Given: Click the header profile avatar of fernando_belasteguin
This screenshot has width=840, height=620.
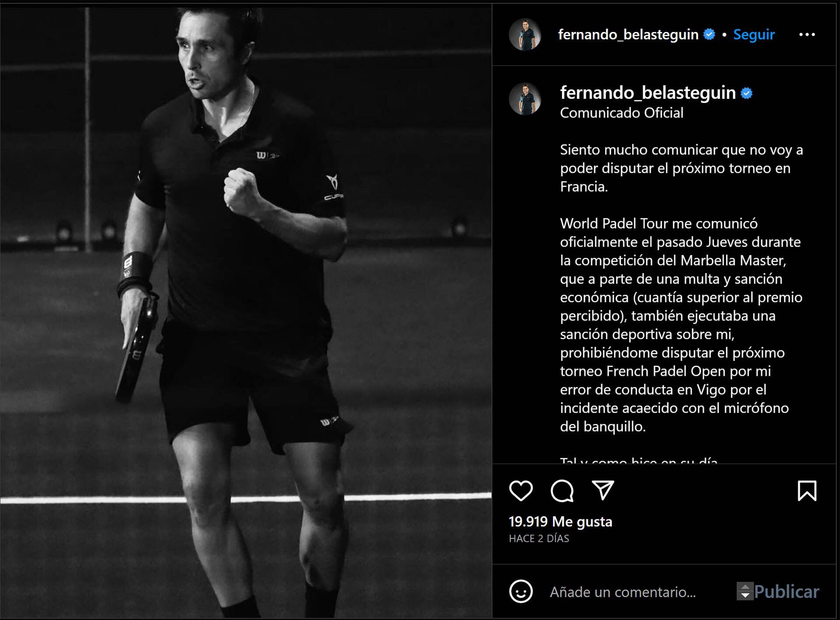Looking at the screenshot, I should pos(525,35).
